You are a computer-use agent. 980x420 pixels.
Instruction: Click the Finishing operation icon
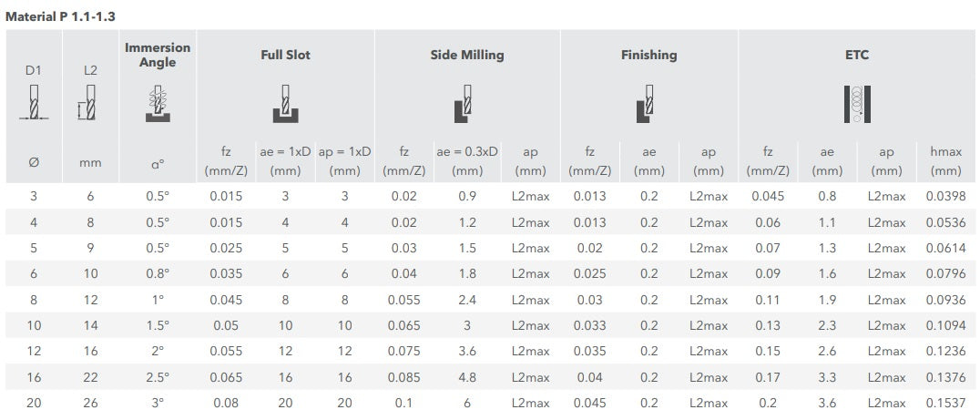point(648,103)
